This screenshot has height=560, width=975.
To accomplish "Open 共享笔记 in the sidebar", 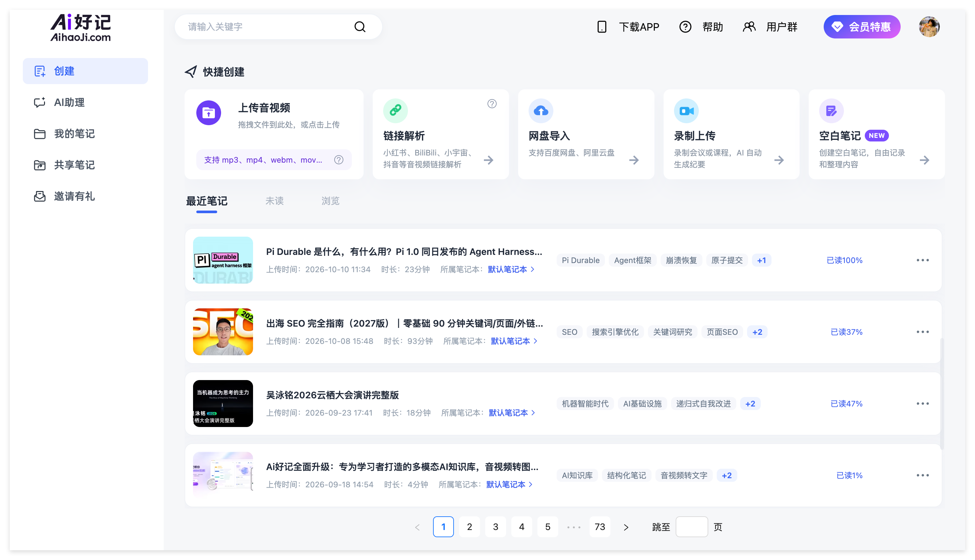I will [85, 165].
